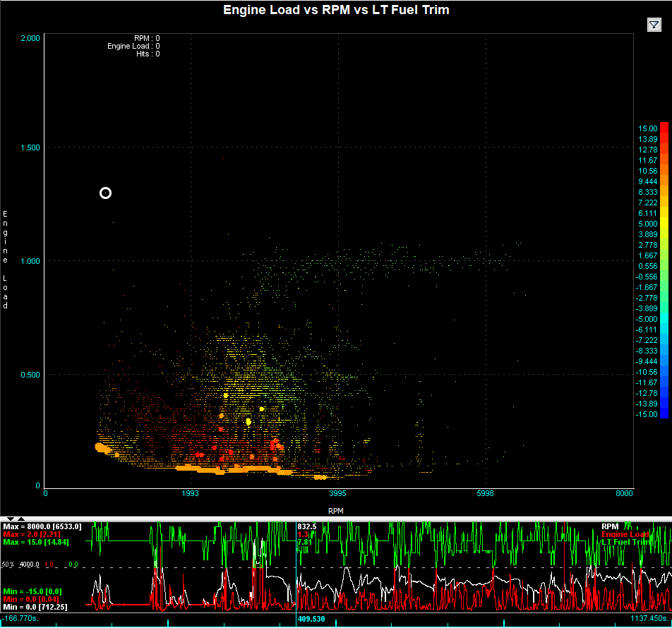The height and width of the screenshot is (628, 672).
Task: Click the Max = 8000.0 RPM readout
Action: pos(42,526)
